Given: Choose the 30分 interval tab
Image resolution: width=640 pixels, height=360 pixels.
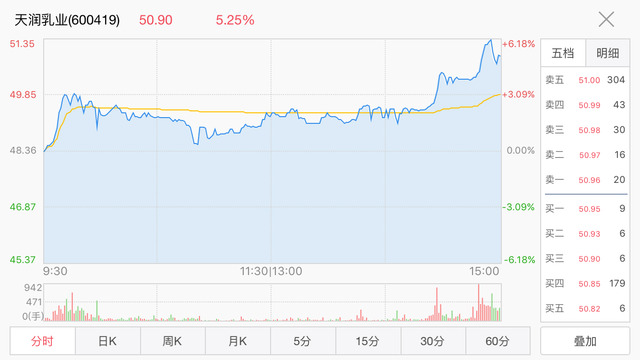Looking at the screenshot, I should 433,341.
